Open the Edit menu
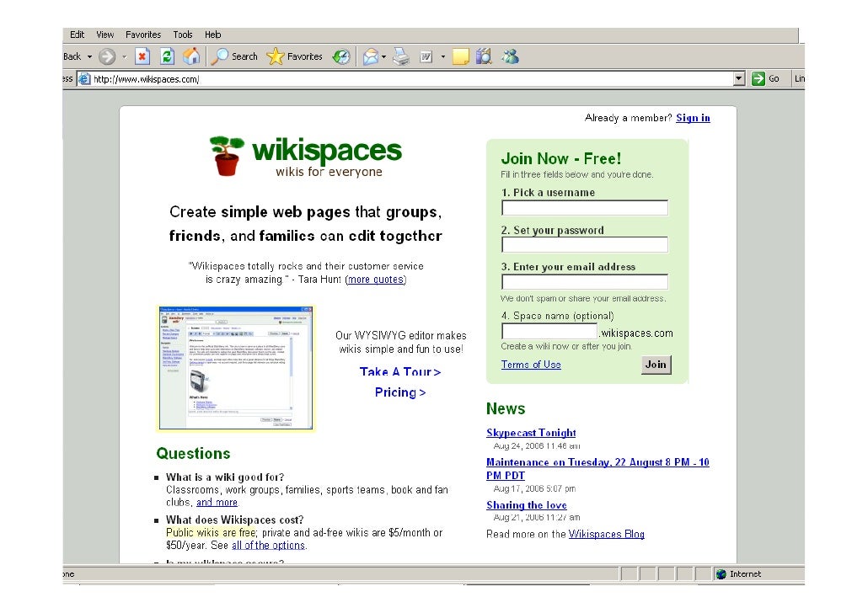 [77, 35]
